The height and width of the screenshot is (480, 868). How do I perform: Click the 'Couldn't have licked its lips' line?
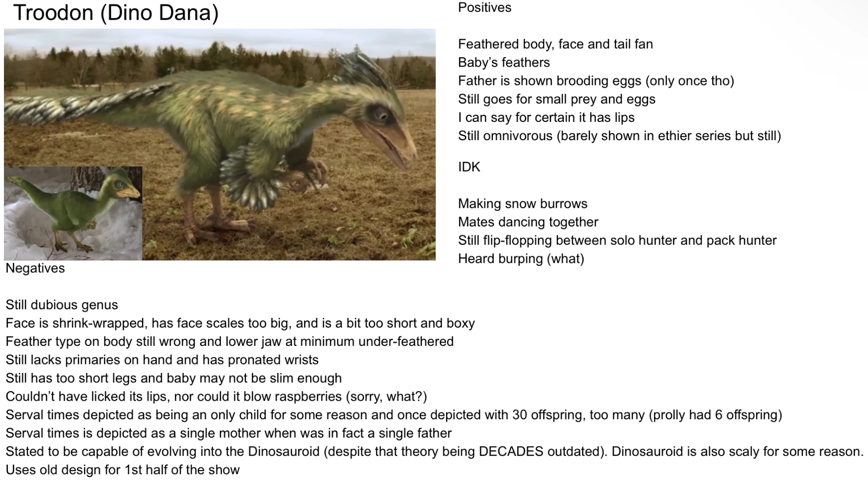coord(216,397)
